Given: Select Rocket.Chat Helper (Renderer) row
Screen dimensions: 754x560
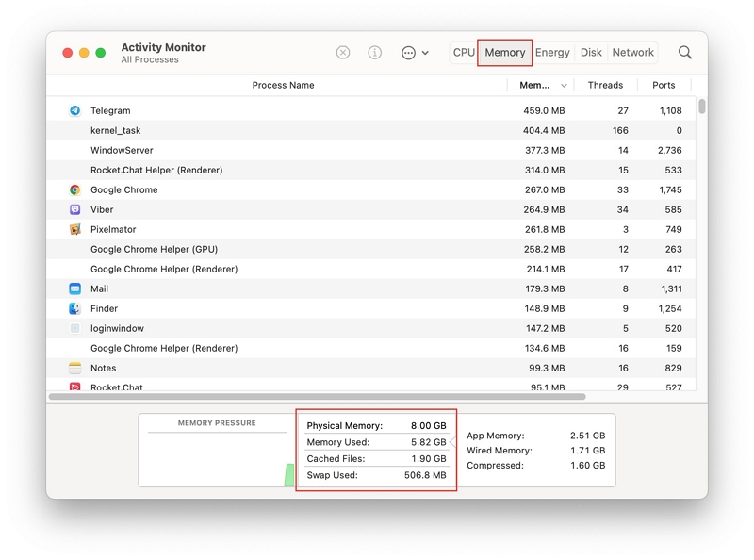Looking at the screenshot, I should 370,170.
